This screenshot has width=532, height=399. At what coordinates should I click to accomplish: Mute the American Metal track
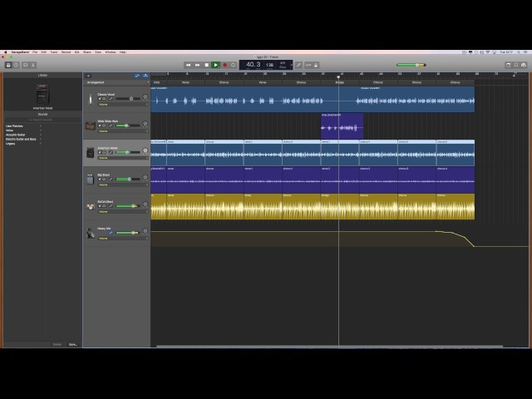pos(100,152)
